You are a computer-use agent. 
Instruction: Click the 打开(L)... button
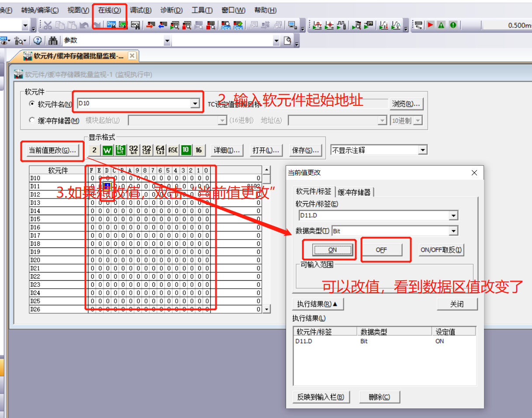(x=266, y=150)
